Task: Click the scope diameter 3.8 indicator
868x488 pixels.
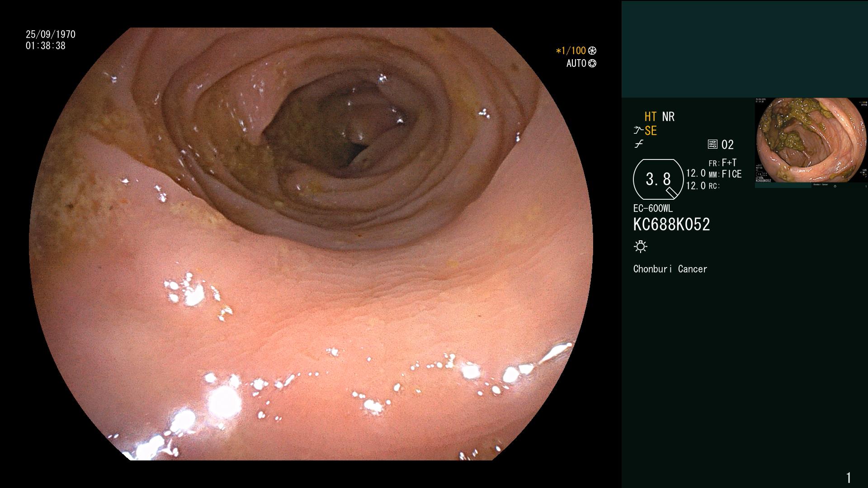Action: coord(658,179)
